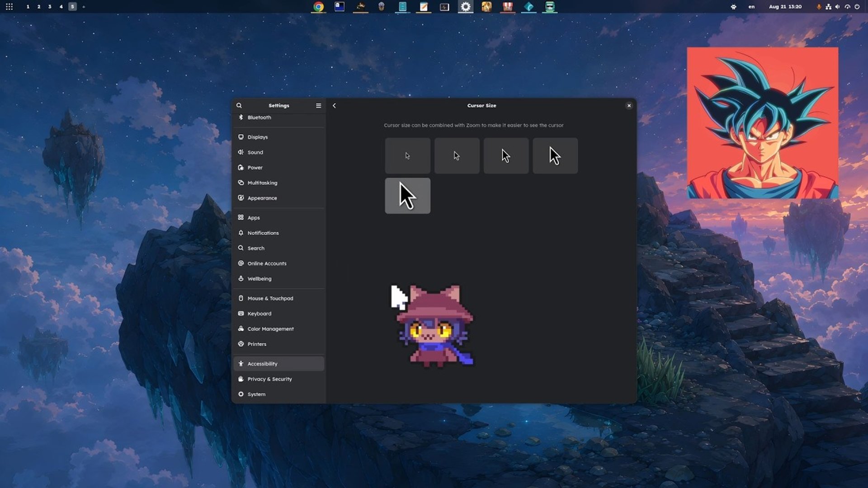Screen dimensions: 868x488
Task: Go to Printers settings
Action: pos(279,344)
